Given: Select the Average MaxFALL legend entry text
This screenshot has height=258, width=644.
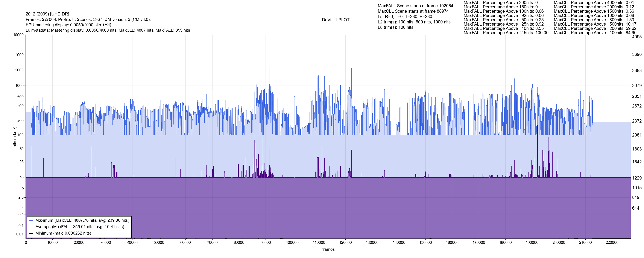Looking at the screenshot, I should pos(80,227).
